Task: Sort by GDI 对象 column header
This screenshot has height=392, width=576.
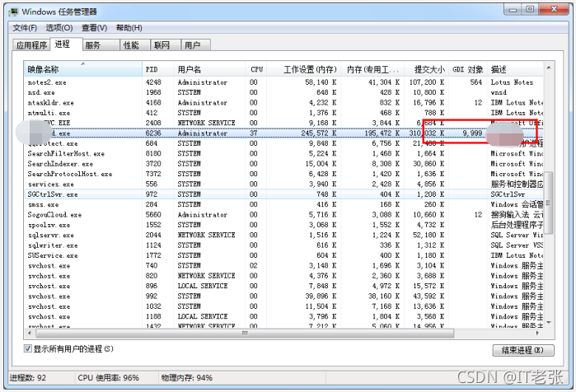Action: point(468,69)
